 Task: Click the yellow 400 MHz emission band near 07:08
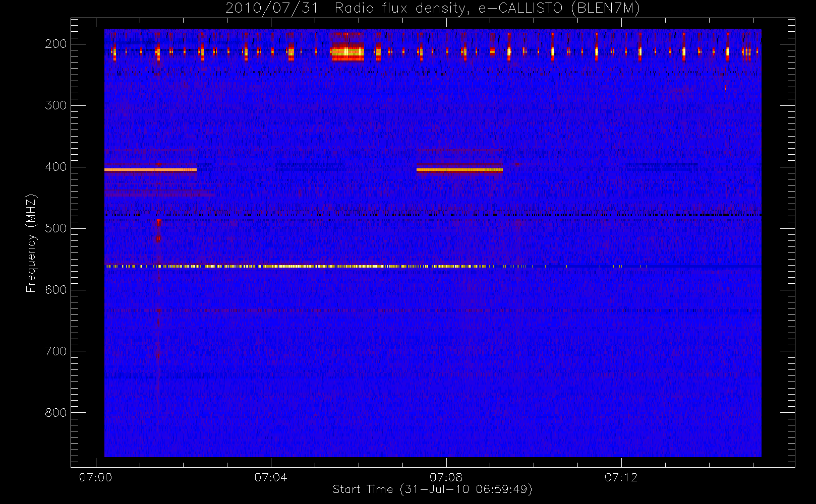coord(459,170)
